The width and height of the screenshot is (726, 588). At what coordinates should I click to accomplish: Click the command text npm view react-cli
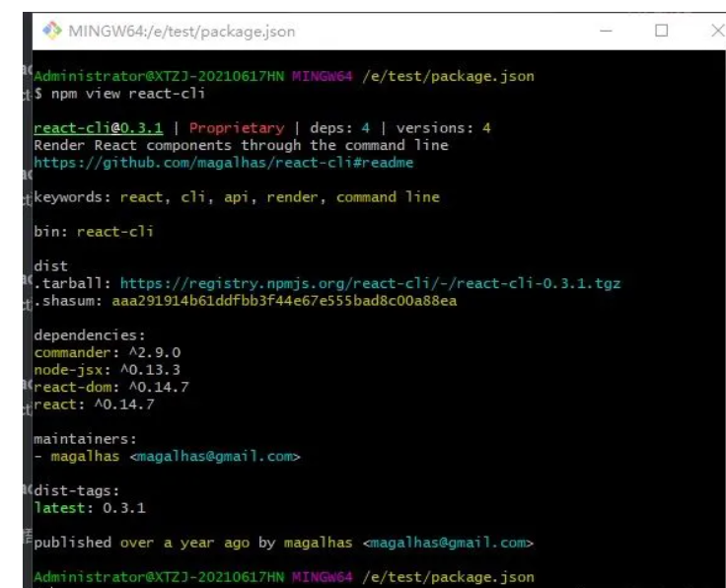[128, 94]
